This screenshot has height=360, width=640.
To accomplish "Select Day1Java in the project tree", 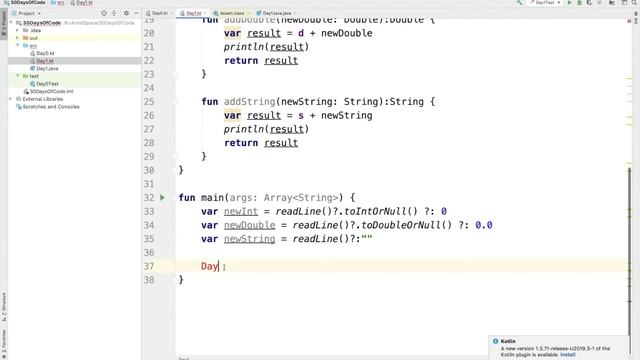I will coord(47,69).
